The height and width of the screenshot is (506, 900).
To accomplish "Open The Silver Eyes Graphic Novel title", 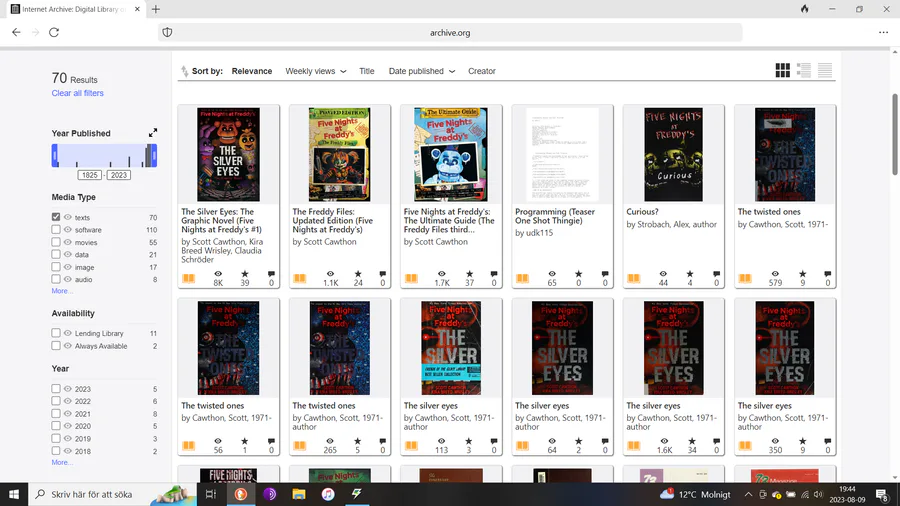I will pos(222,220).
